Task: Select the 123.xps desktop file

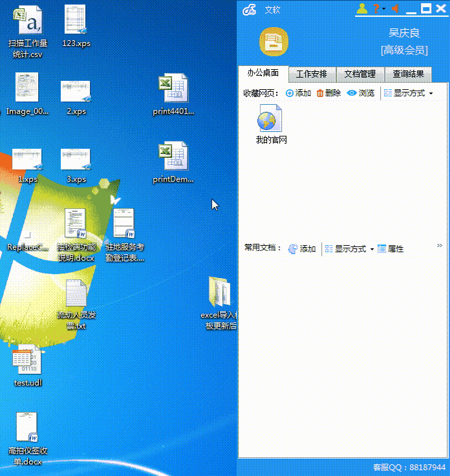Action: (76, 27)
